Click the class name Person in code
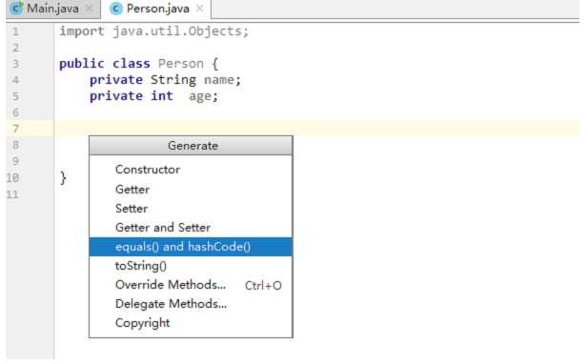 (181, 63)
